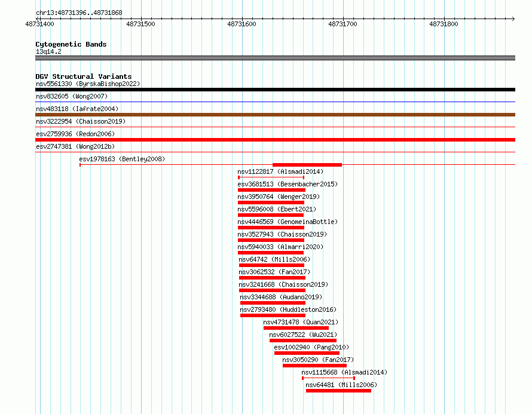Click the red bar under nsv3050290
The image size is (532, 414).
coord(314,366)
